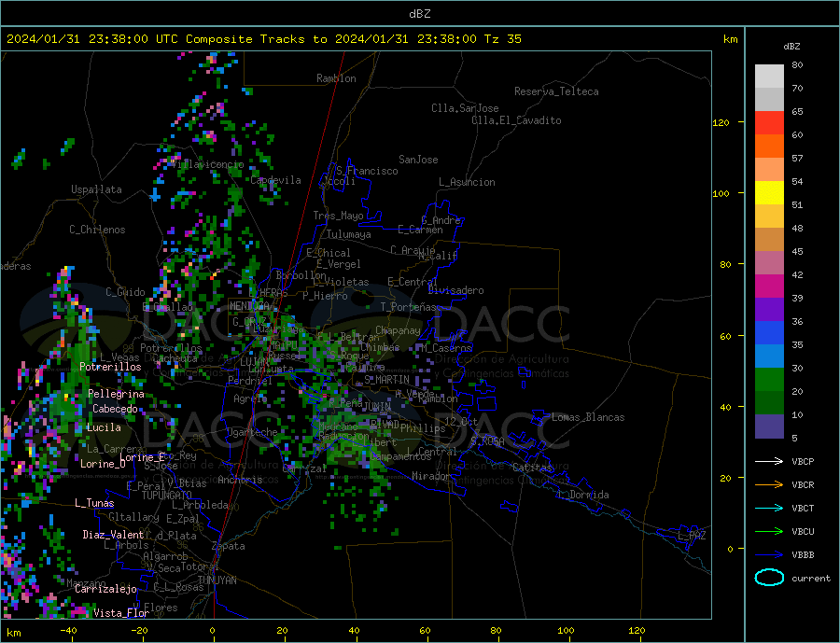Select the Tulumaya map label

click(349, 234)
